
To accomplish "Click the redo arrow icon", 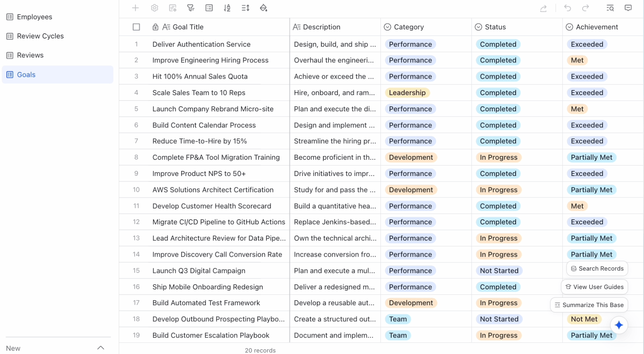I will coord(585,8).
